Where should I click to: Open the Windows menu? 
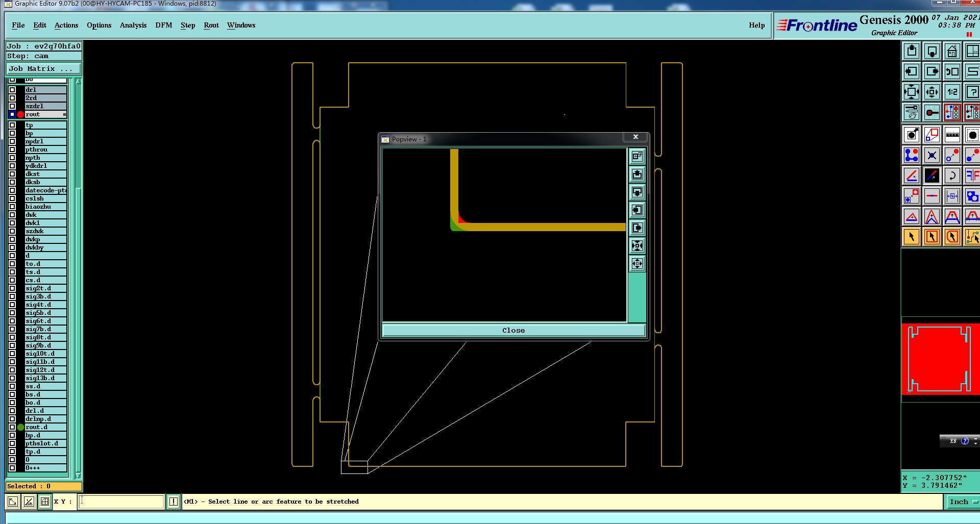coord(241,25)
